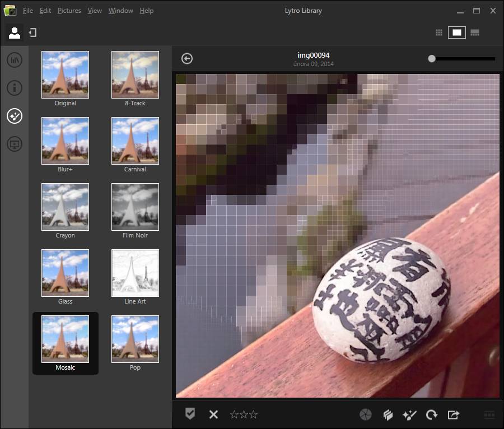Share picture with the export icon
This screenshot has width=504, height=429.
pos(454,414)
